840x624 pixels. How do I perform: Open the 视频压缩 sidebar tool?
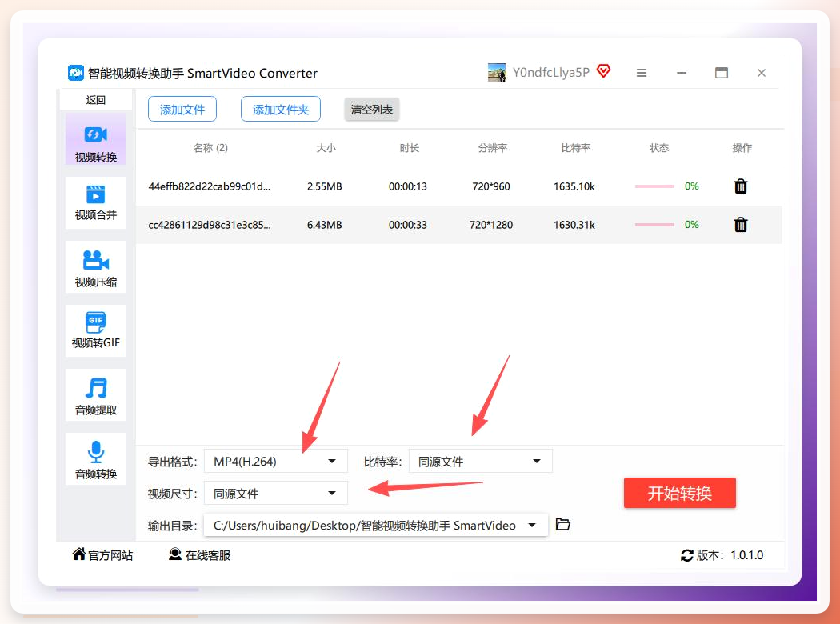click(x=95, y=266)
